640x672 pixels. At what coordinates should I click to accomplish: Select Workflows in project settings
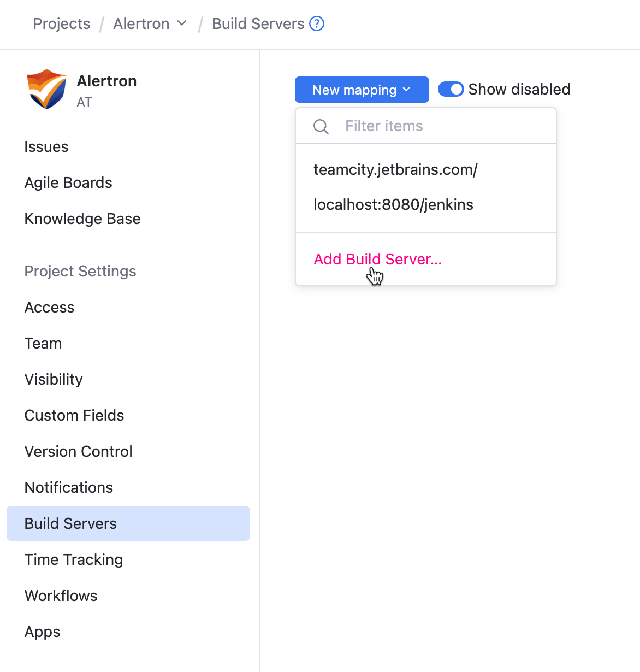coord(61,596)
